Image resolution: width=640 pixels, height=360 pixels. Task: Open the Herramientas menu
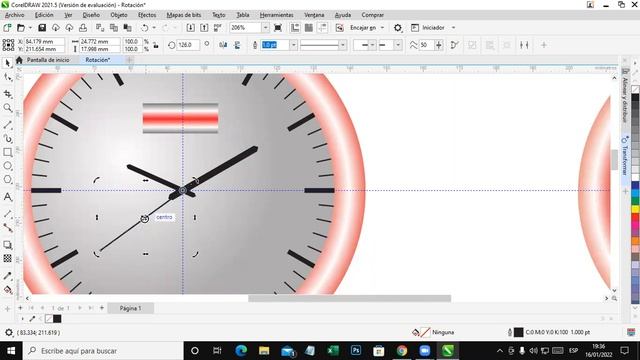(x=276, y=15)
